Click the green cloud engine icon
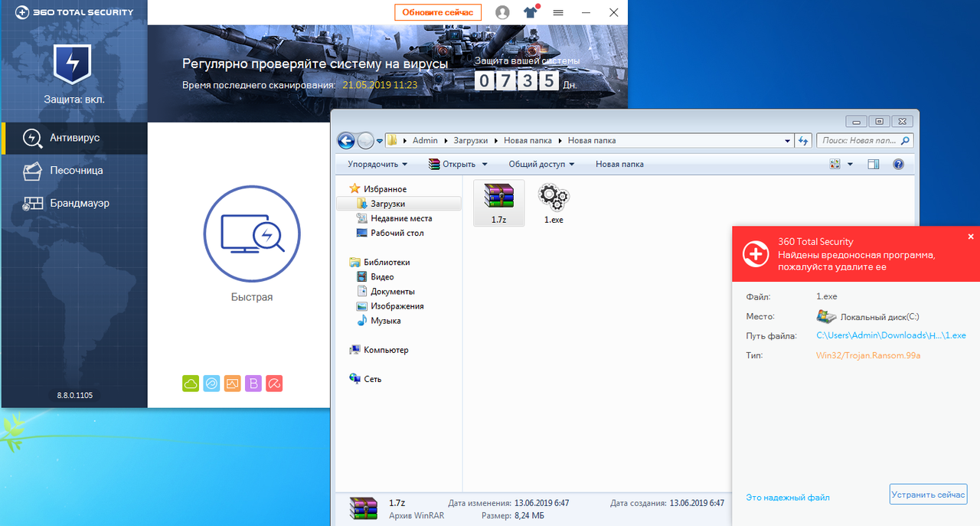980x526 pixels. 191,384
